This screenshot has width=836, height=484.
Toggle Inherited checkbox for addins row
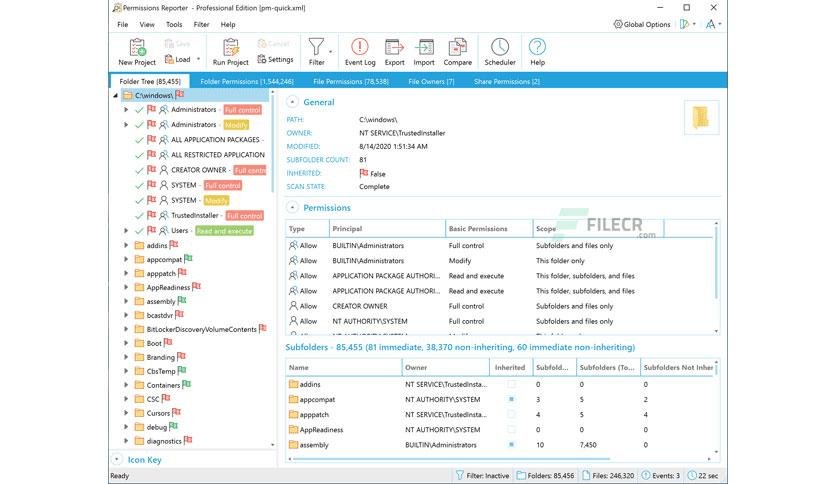(x=511, y=384)
